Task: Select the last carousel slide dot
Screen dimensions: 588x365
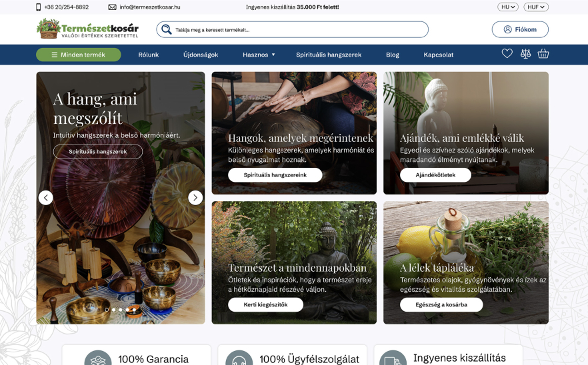Action: click(134, 310)
